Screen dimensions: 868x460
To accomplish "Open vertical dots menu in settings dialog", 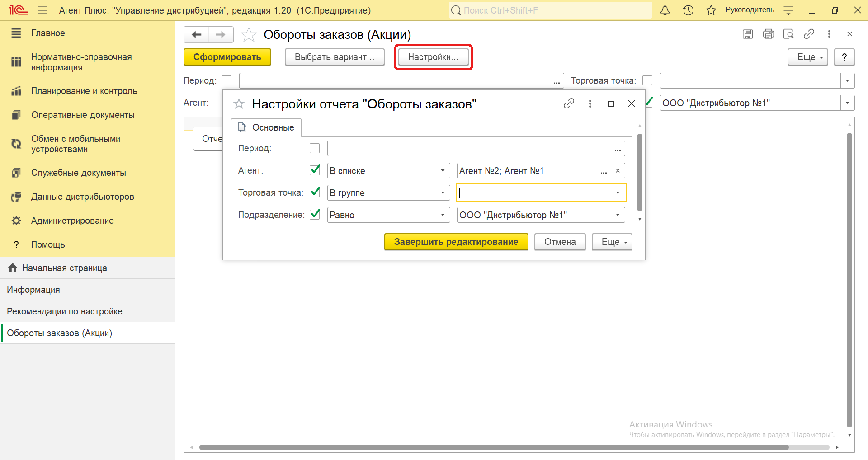I will point(590,103).
